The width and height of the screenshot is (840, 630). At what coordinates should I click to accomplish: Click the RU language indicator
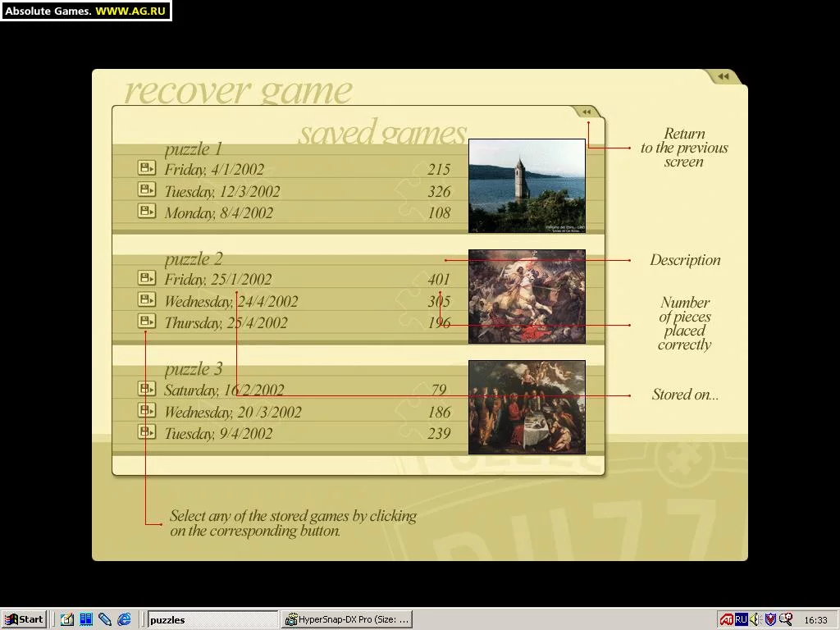tap(741, 620)
